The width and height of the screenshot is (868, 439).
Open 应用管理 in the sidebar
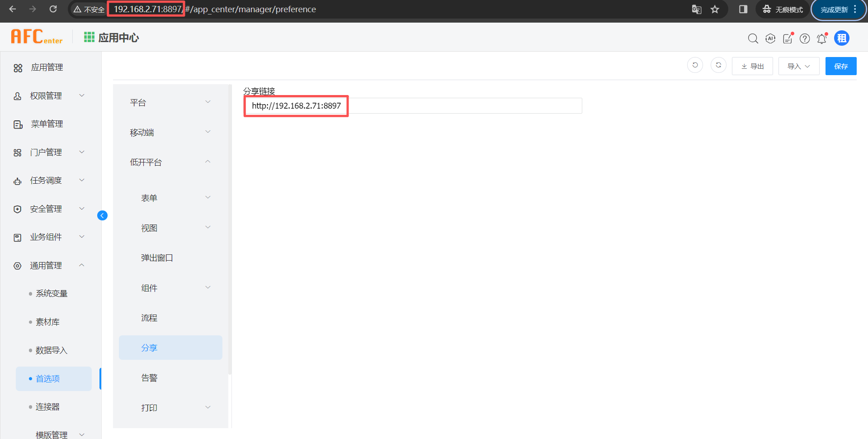click(47, 67)
